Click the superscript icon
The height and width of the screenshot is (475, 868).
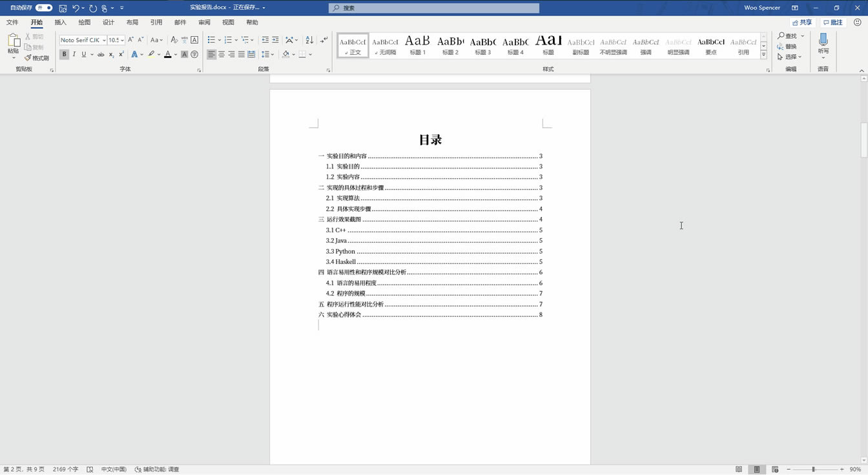tap(121, 55)
